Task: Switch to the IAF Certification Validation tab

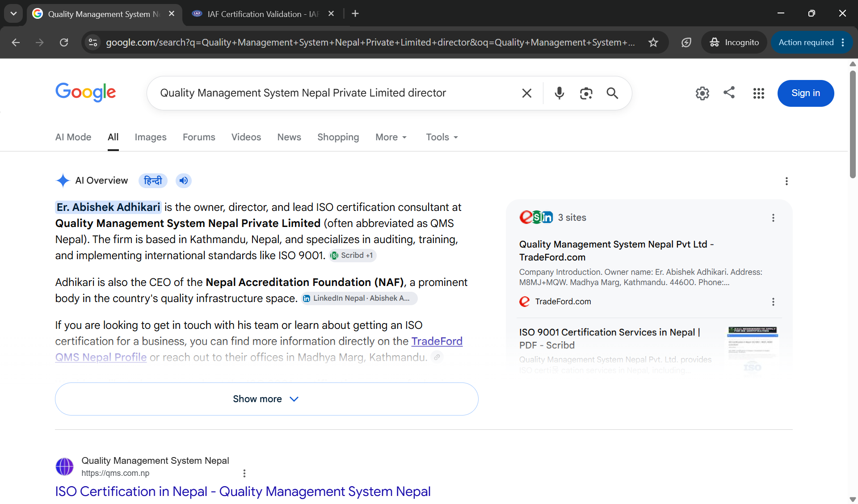Action: (x=263, y=14)
